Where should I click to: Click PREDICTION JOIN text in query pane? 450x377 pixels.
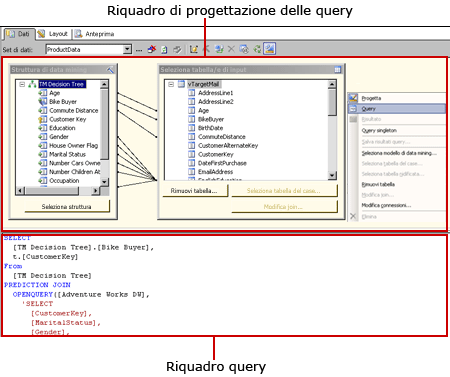tap(37, 285)
